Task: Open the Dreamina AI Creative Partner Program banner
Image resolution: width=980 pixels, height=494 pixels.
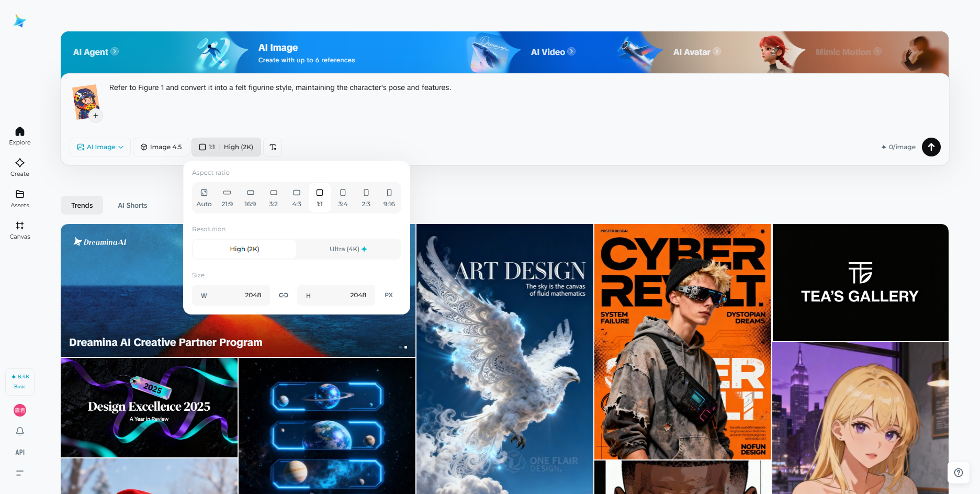Action: (x=238, y=290)
